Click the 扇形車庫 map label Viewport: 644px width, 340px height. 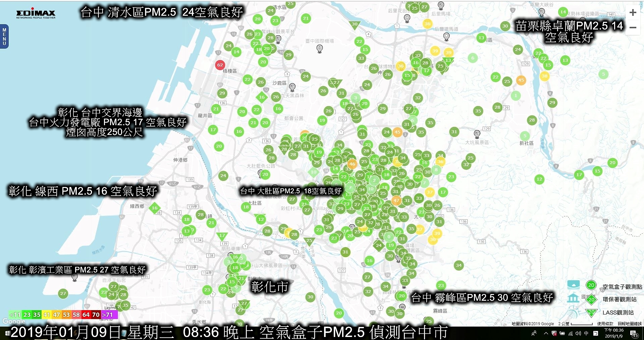point(230,249)
